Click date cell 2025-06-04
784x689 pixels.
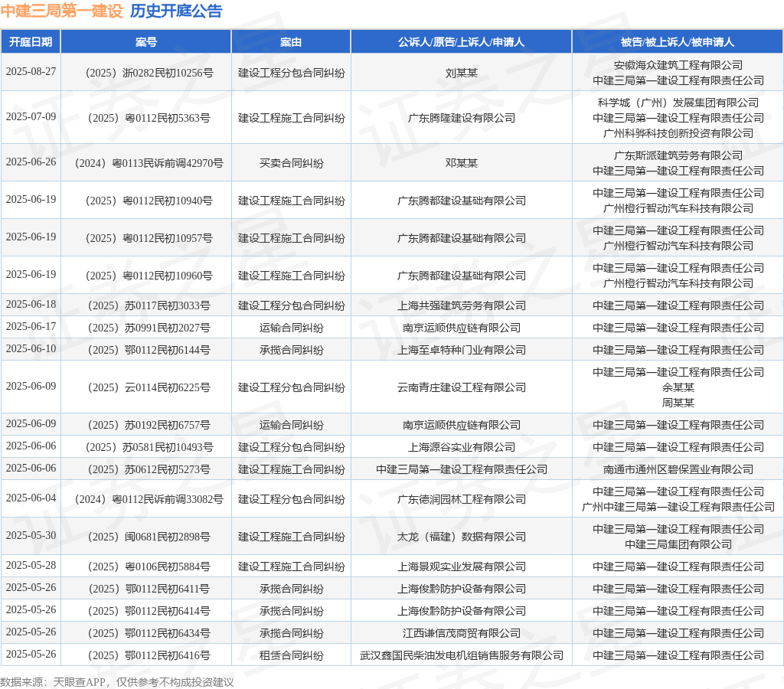point(31,498)
